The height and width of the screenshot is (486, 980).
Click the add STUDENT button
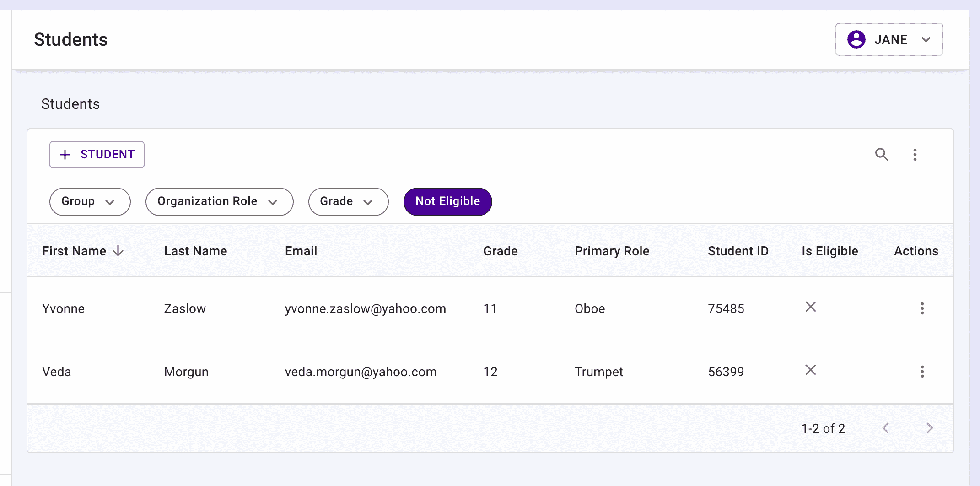[x=97, y=155]
